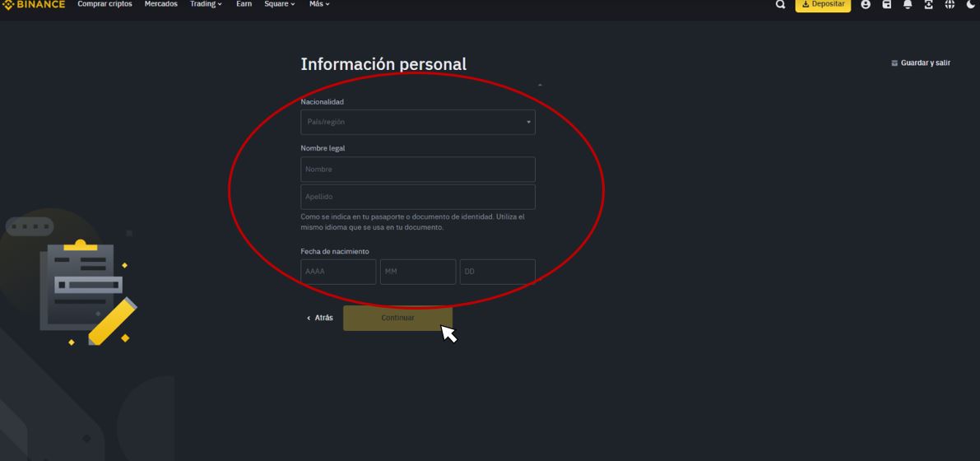Click the Binance logo
The image size is (980, 461).
tap(33, 5)
